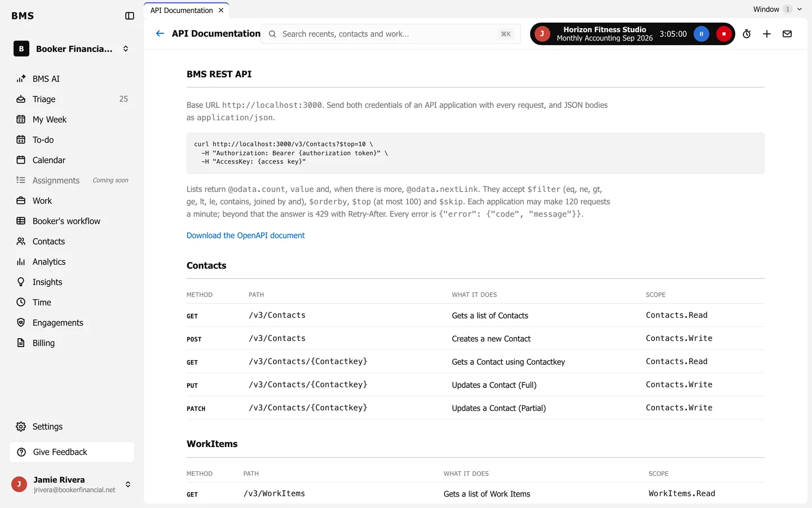Viewport: 812px width, 508px height.
Task: Download the OpenAPI document
Action: click(x=245, y=235)
